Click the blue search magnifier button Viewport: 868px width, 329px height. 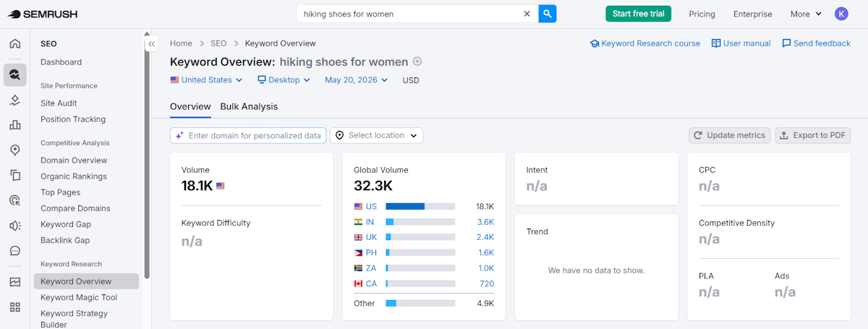pyautogui.click(x=548, y=14)
